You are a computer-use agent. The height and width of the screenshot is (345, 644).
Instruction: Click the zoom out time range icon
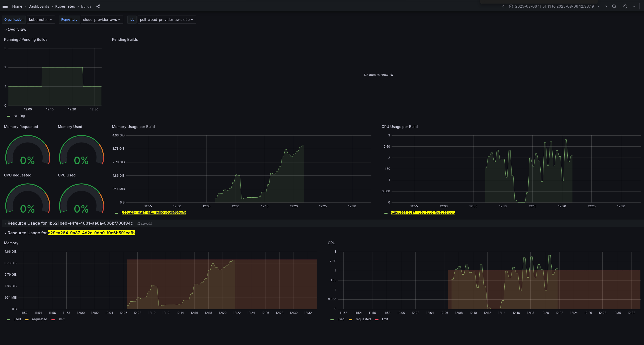(x=614, y=6)
